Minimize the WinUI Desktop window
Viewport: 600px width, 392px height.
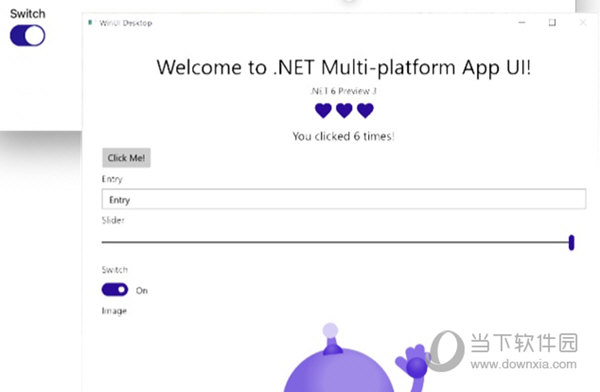coord(522,23)
